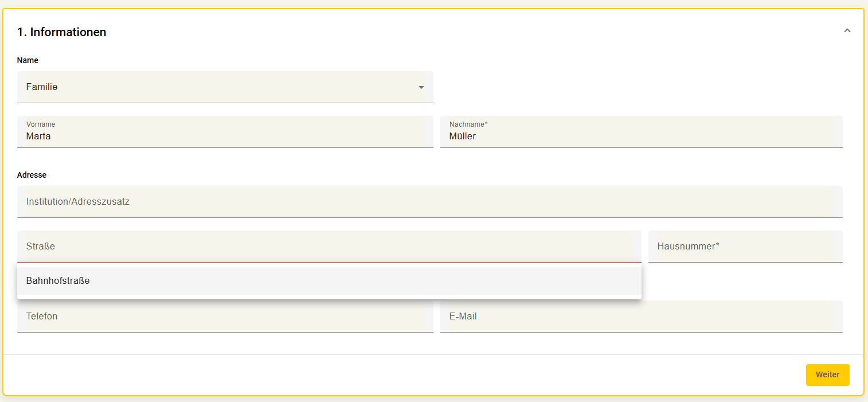Click into the Institution/Adresszusatz field
Screen dimensions: 868x402
click(430, 202)
